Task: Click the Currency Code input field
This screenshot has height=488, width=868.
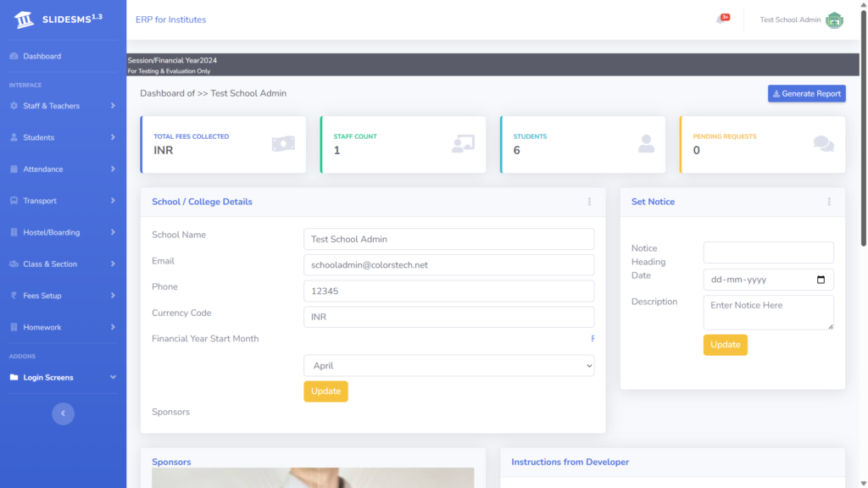Action: coord(449,317)
